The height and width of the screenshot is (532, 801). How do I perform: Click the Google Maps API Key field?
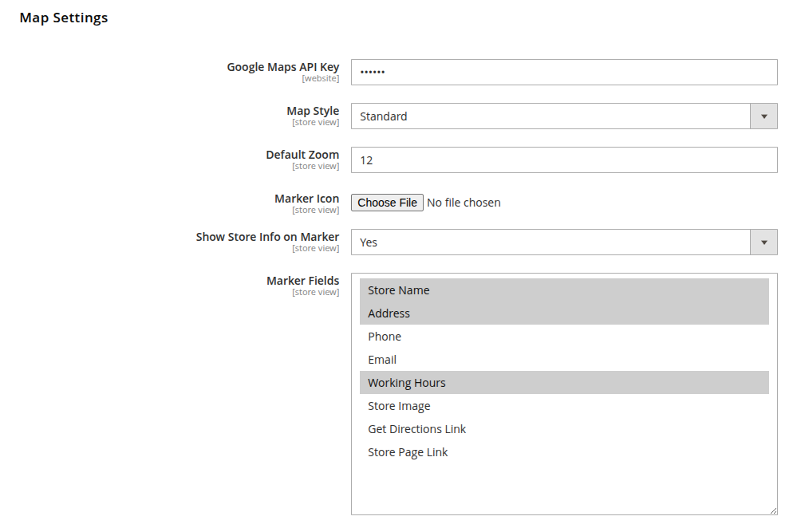point(564,72)
